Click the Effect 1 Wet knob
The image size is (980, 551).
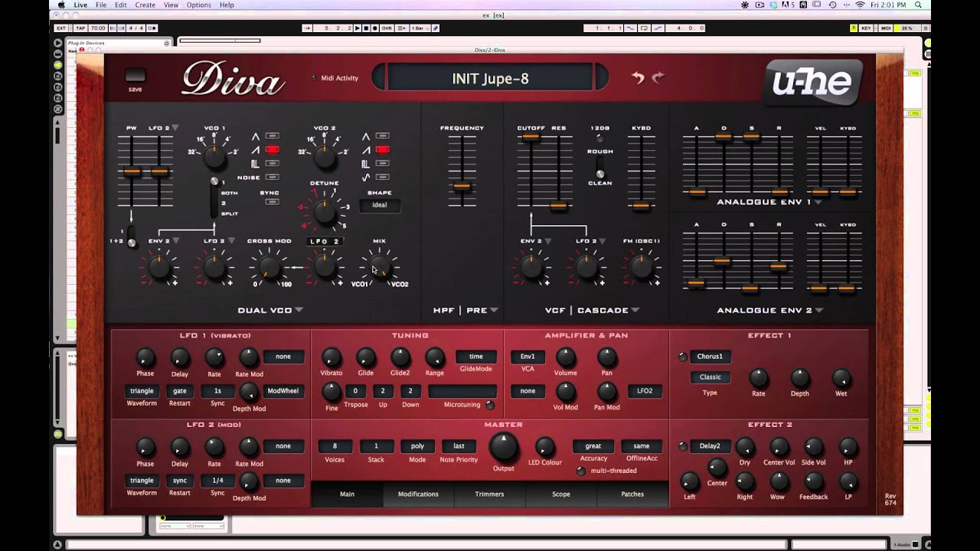point(841,378)
